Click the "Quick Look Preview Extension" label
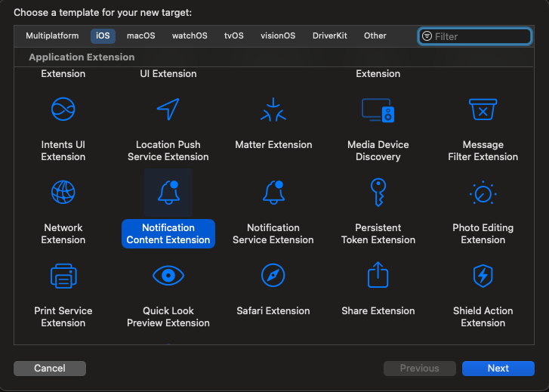The height and width of the screenshot is (392, 549). click(x=168, y=316)
